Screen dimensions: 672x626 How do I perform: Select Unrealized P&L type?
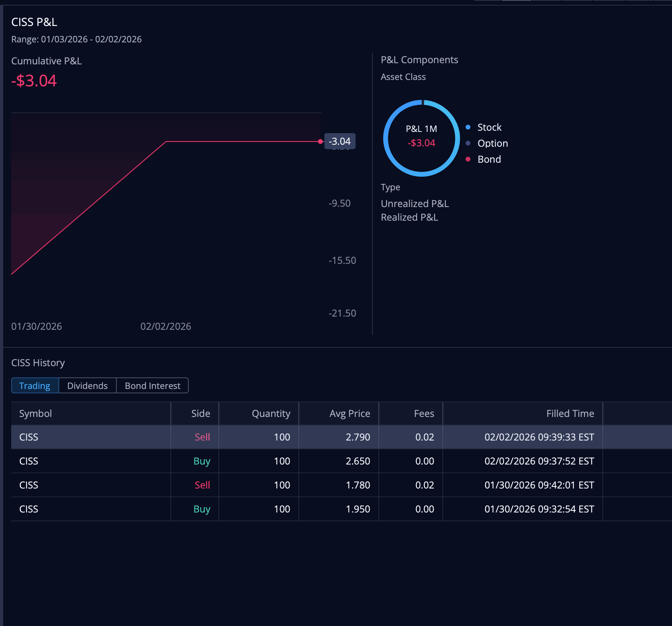[x=414, y=204]
